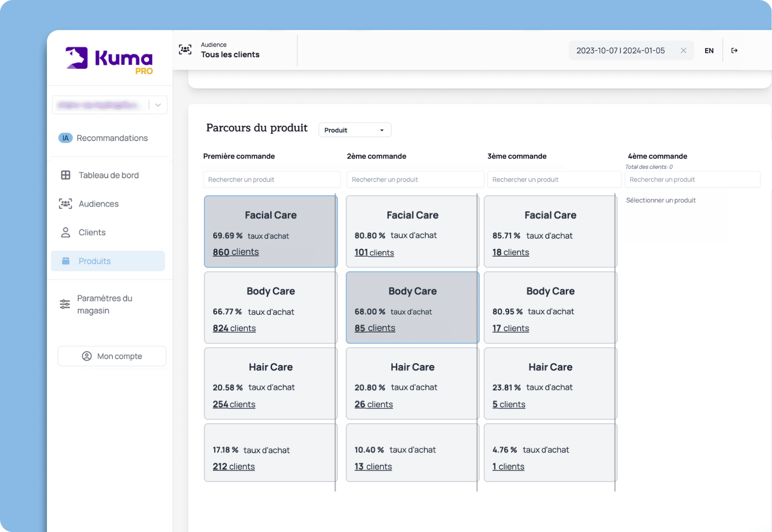772x532 pixels.
Task: Click the Parcours du produit heading
Action: (257, 128)
